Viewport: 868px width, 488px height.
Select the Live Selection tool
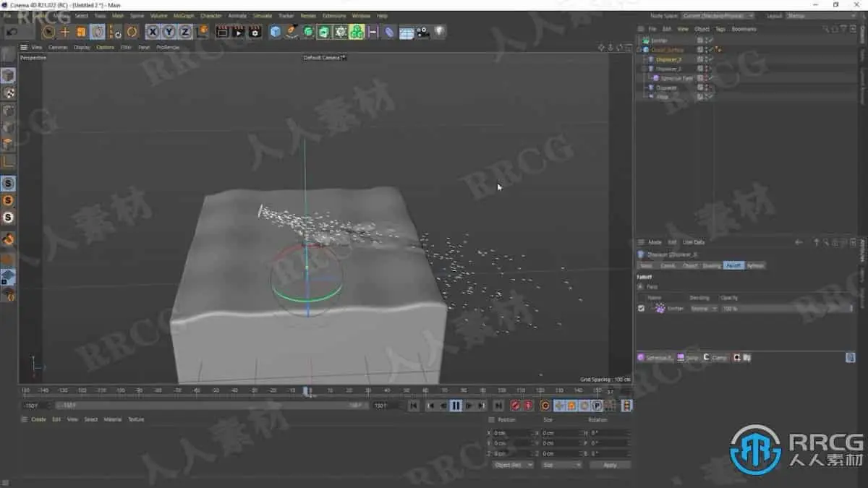(x=48, y=32)
